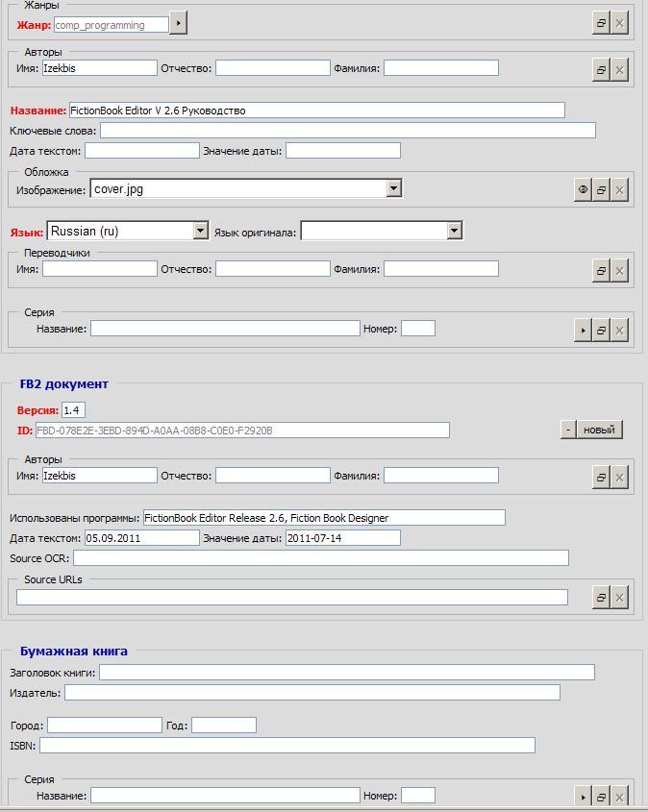Screen dimensions: 648x812
Task: Select the ISBN input field
Action: point(287,746)
